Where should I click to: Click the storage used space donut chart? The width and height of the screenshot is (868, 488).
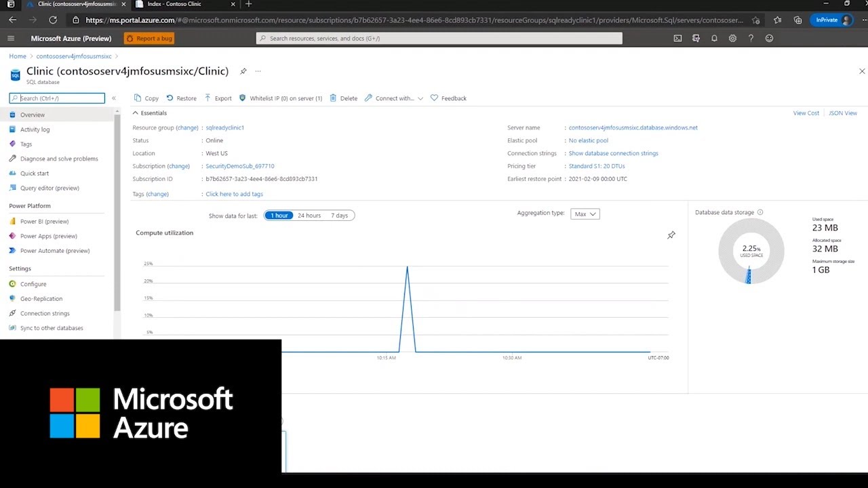[751, 251]
